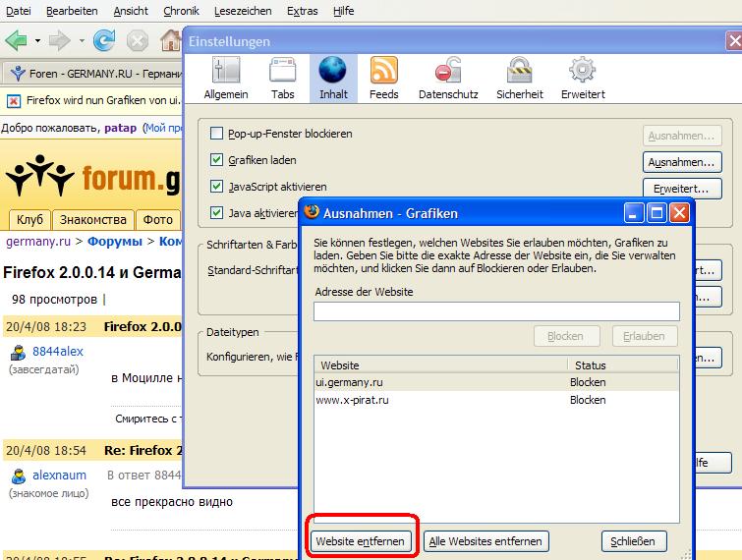The image size is (742, 560).
Task: Click the forum.germany.ru people logo
Action: click(x=39, y=175)
